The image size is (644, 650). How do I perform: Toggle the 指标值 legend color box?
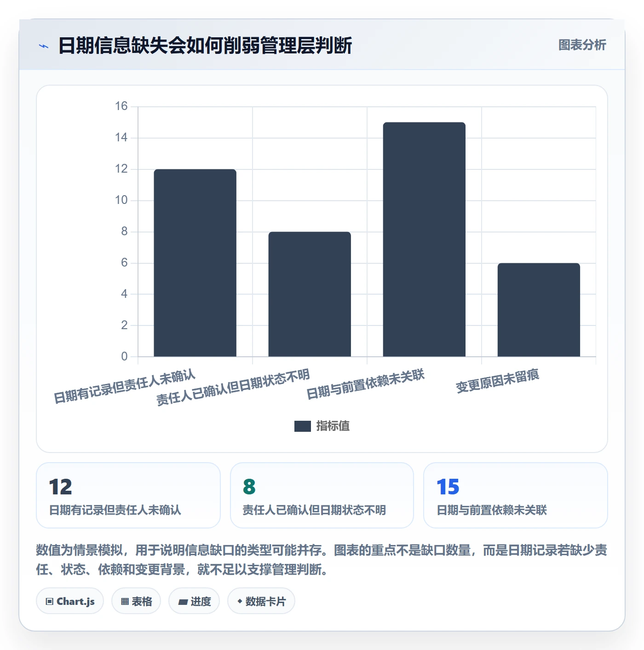[302, 426]
